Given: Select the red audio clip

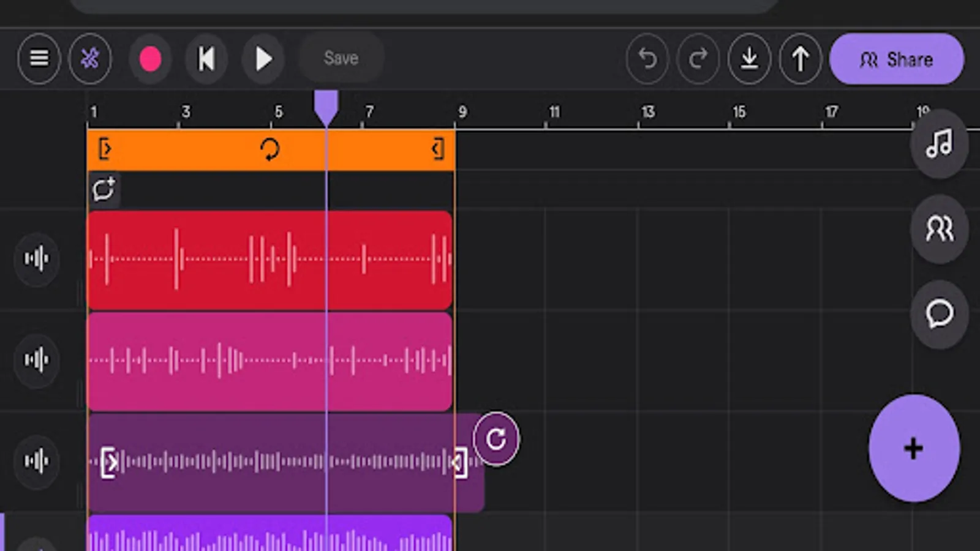Looking at the screenshot, I should pyautogui.click(x=270, y=260).
